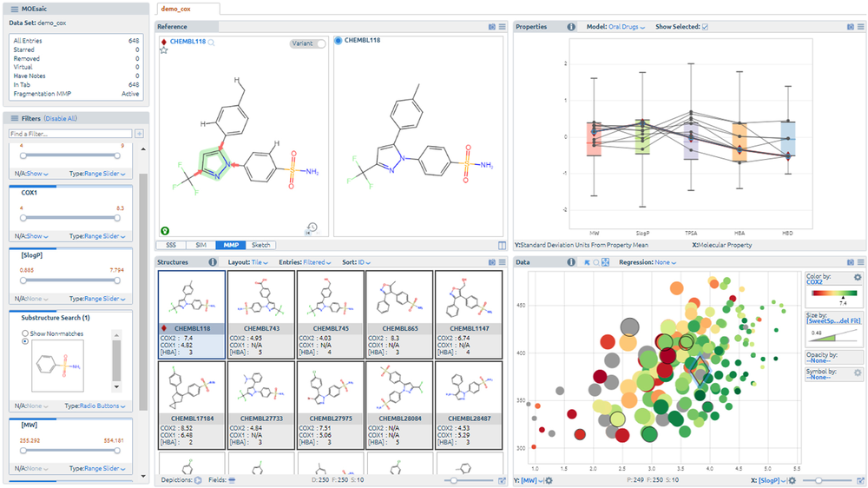Open the Properties panel menu icon
The image size is (868, 488).
coord(860,27)
